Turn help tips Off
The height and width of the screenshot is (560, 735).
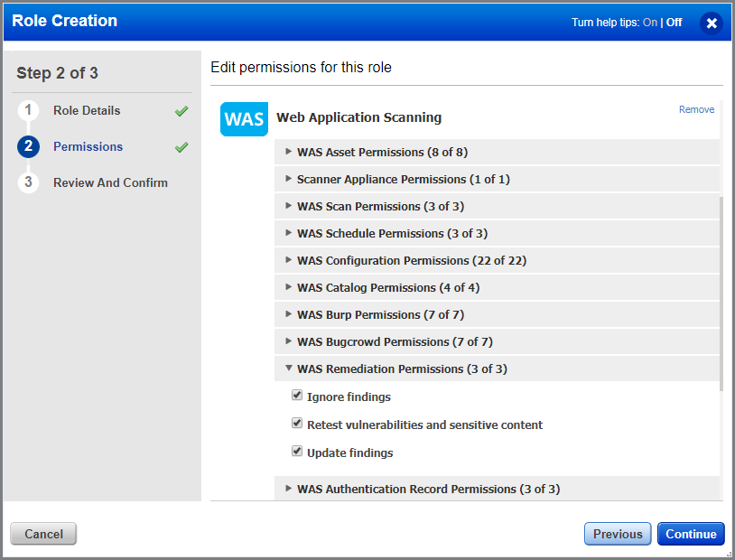(x=675, y=22)
